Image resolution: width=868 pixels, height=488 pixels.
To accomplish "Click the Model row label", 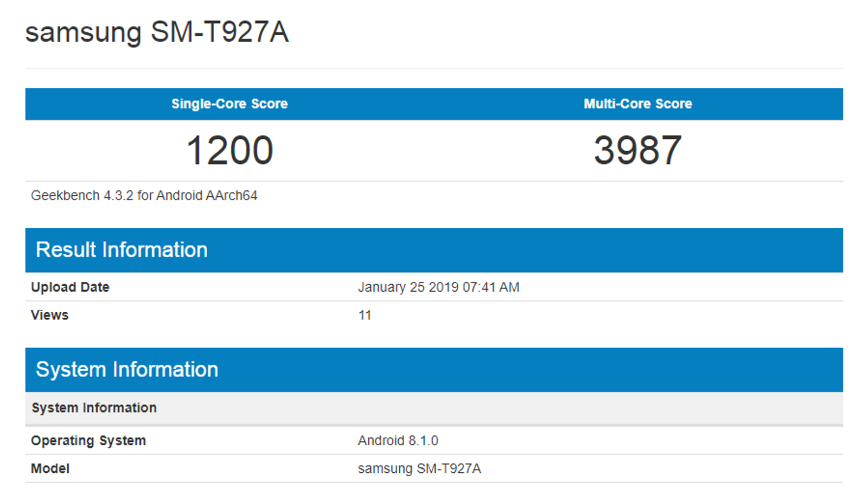I will (x=50, y=468).
